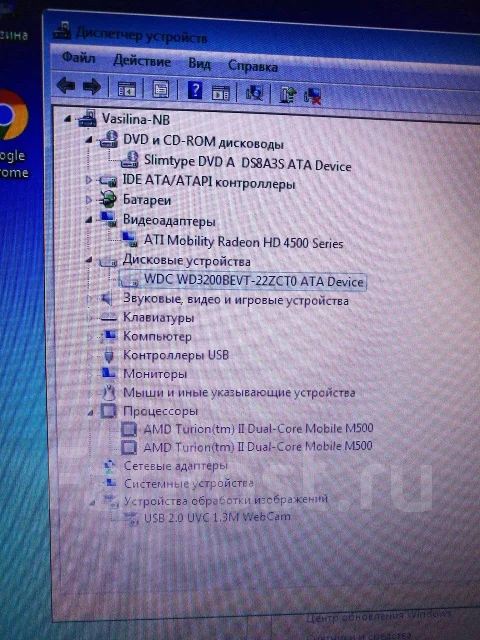Viewport: 480px width, 640px height.
Task: Select Мыши и иные указывающие устройства
Action: click(239, 393)
